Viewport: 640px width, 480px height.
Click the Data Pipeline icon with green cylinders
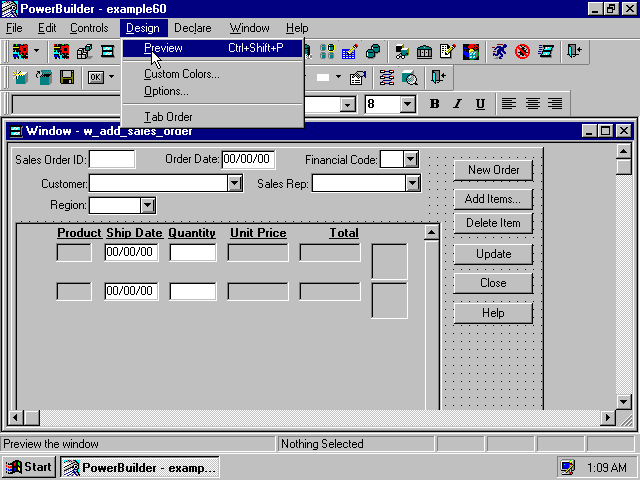(x=327, y=51)
